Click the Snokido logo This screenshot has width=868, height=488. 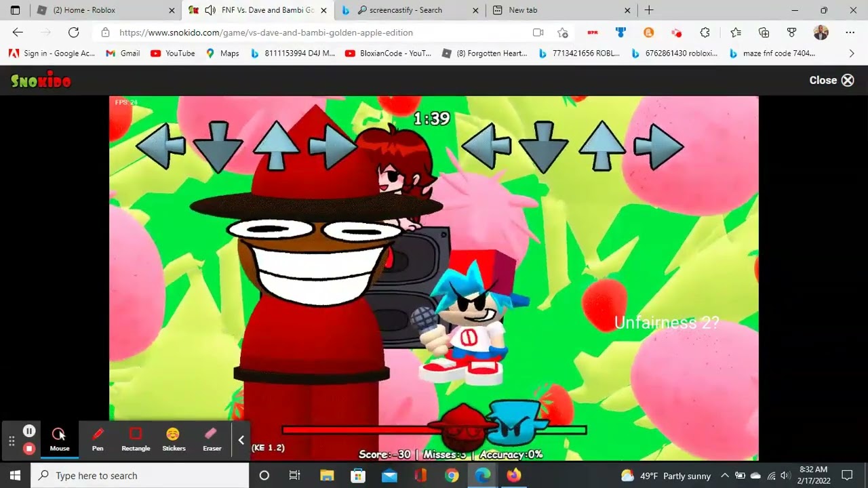pos(41,80)
